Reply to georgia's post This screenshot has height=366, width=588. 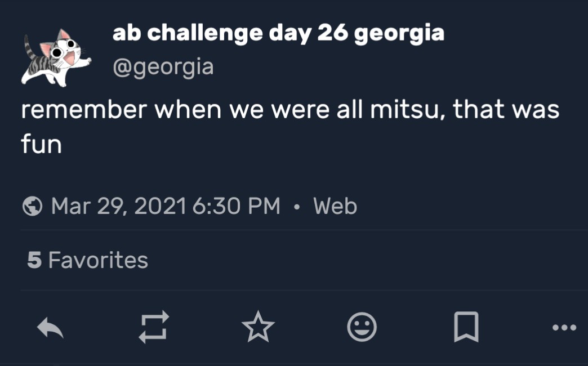coord(50,327)
